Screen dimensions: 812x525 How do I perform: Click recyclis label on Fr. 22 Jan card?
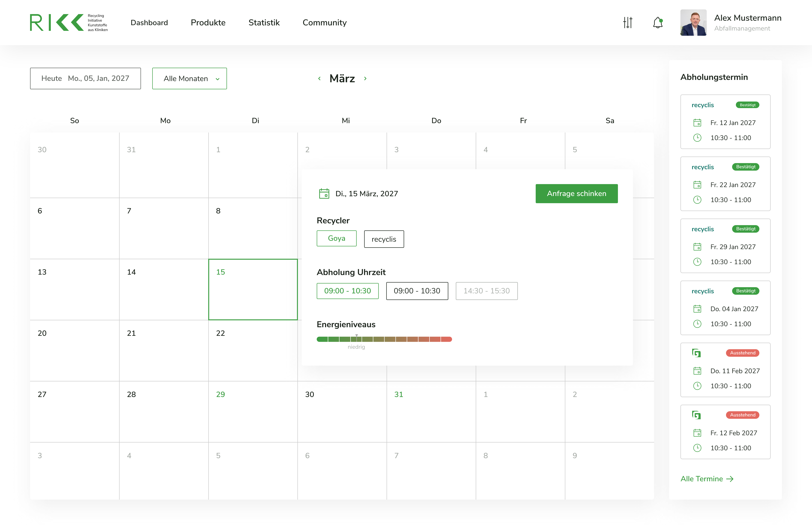[x=703, y=167]
